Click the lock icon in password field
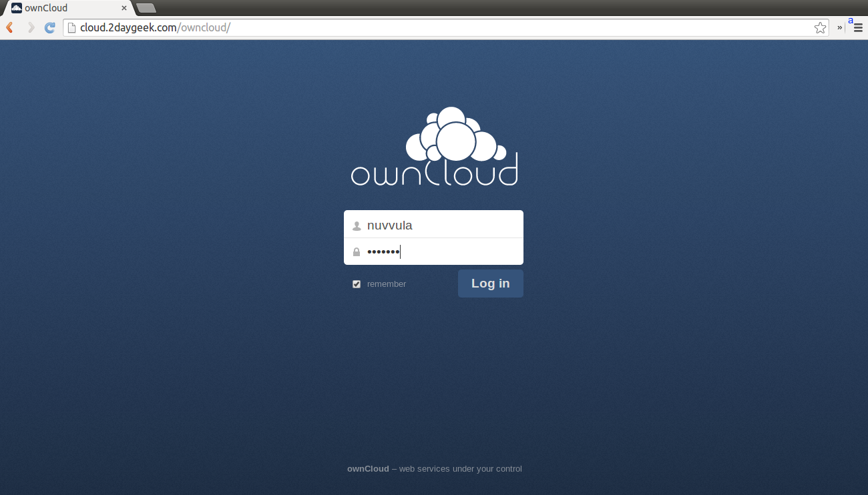868x495 pixels. click(x=357, y=252)
